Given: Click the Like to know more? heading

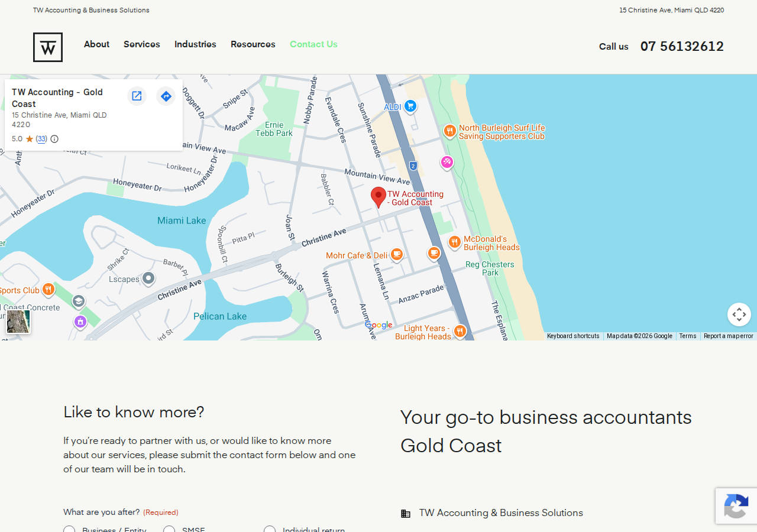Looking at the screenshot, I should (x=134, y=412).
